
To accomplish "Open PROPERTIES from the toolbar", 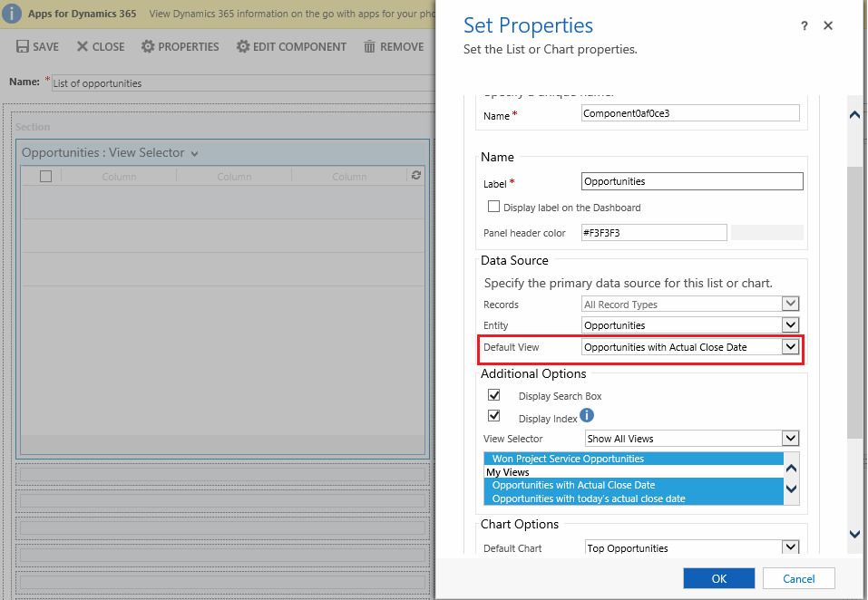I will 180,46.
